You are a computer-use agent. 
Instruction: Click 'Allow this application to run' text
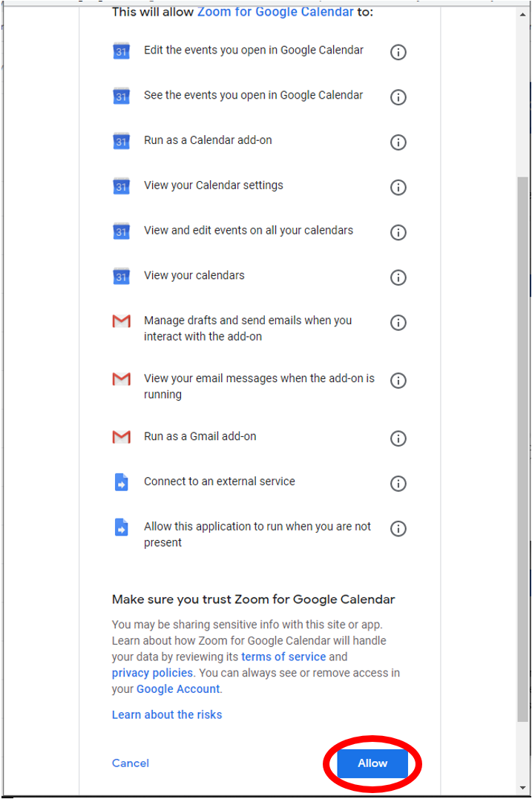tap(257, 534)
